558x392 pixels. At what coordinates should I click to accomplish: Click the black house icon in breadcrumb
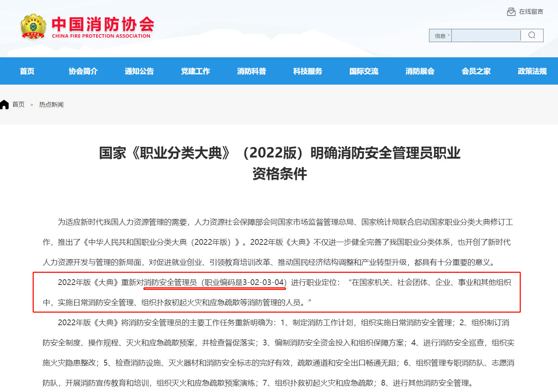(5, 105)
